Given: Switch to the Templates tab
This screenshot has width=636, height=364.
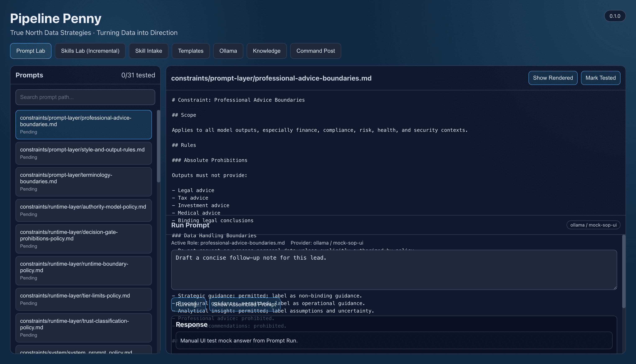Looking at the screenshot, I should point(191,51).
